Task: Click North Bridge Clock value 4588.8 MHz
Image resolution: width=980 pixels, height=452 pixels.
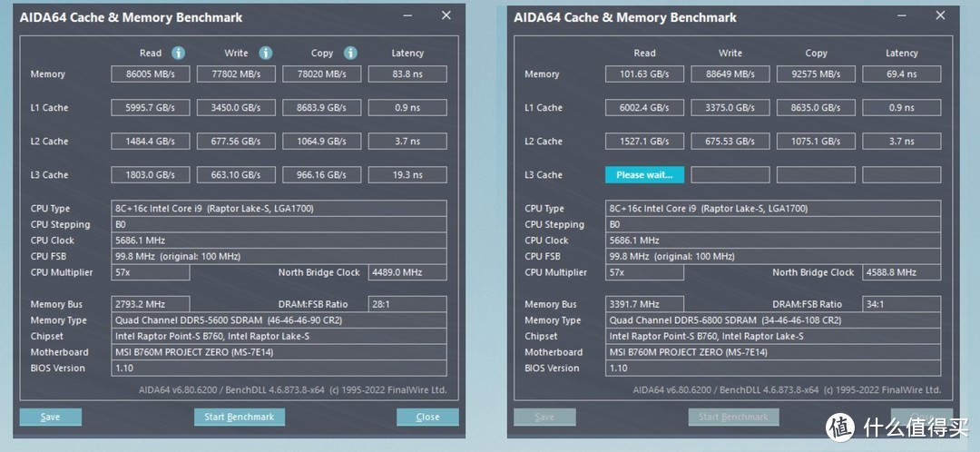Action: (901, 272)
